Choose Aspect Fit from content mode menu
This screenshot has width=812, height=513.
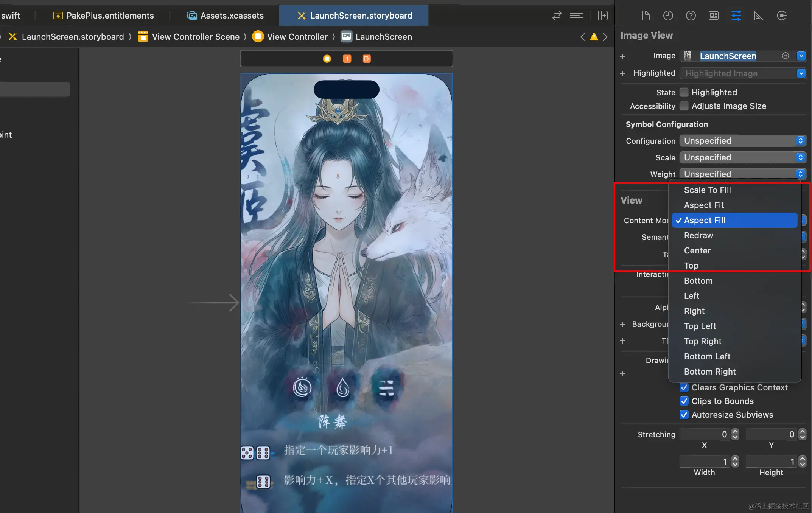click(x=704, y=205)
